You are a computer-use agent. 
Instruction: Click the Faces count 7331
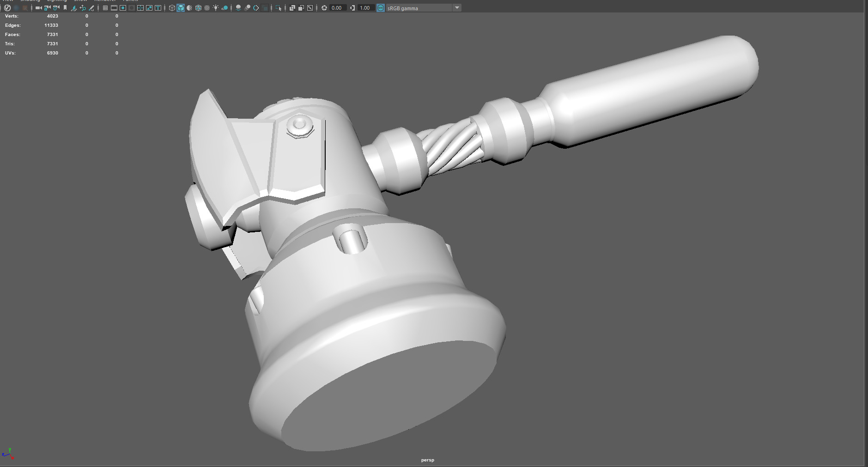click(x=53, y=35)
